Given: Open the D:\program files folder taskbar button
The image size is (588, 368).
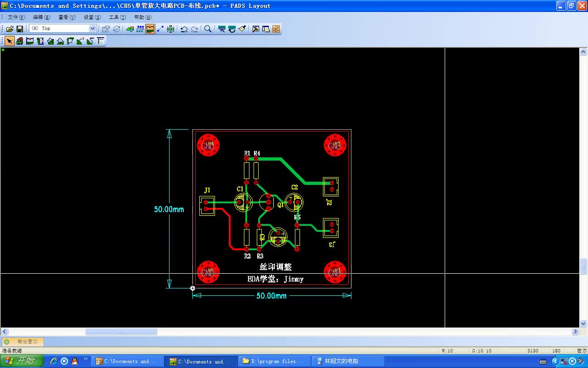Looking at the screenshot, I should coord(275,362).
